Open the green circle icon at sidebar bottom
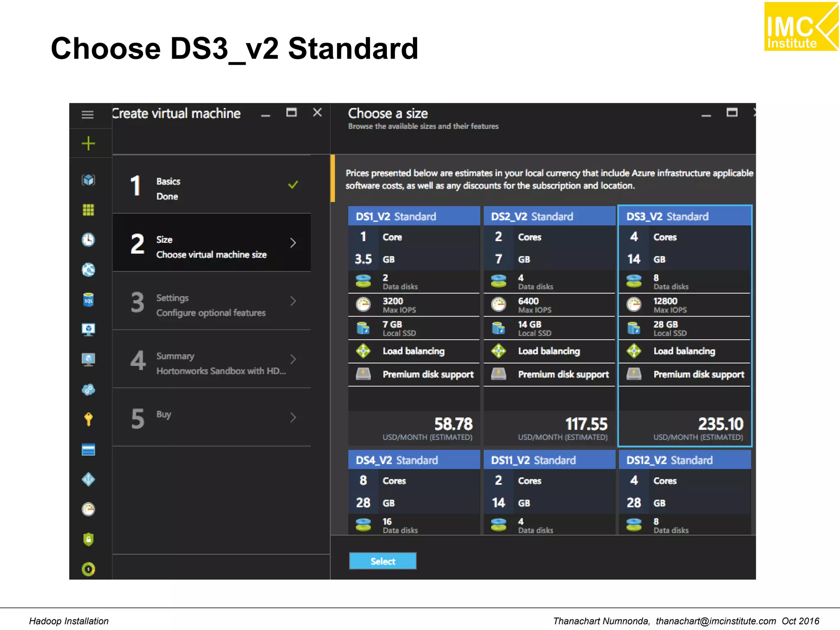The image size is (840, 630). (x=88, y=569)
